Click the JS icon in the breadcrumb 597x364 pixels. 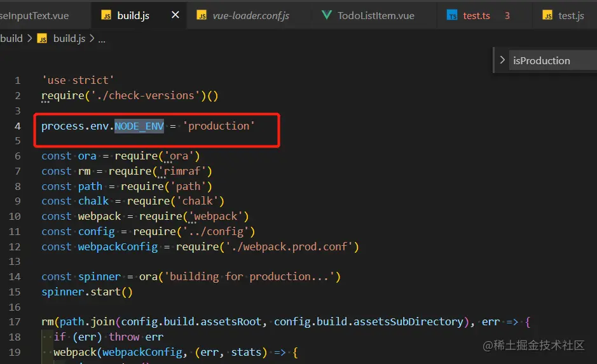click(x=42, y=38)
